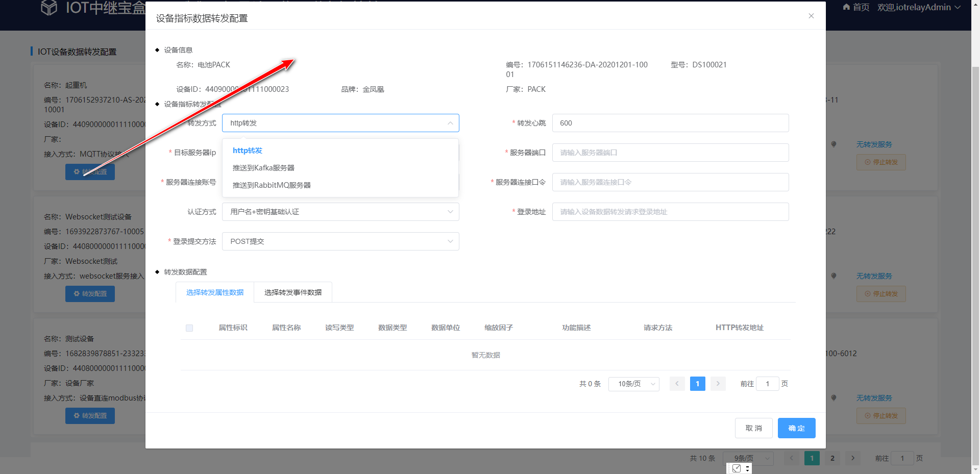Toggle the small checkbox near the bottom pagination
Image resolution: width=980 pixels, height=474 pixels.
click(x=737, y=468)
